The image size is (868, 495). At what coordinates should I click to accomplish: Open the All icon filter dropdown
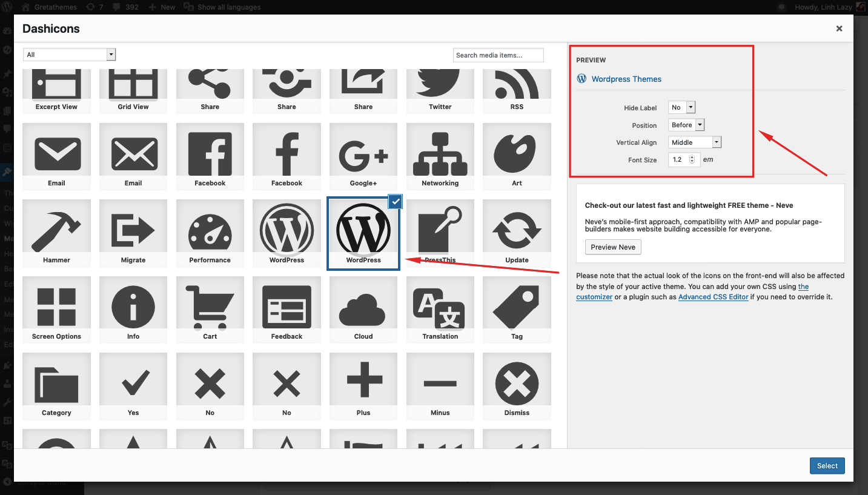click(69, 55)
